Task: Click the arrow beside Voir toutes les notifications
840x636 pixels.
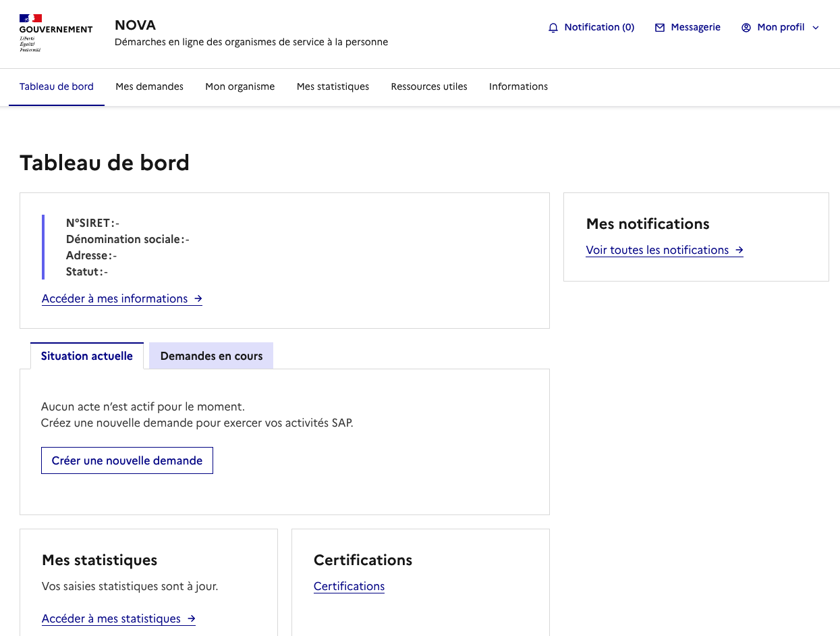Action: pyautogui.click(x=739, y=250)
